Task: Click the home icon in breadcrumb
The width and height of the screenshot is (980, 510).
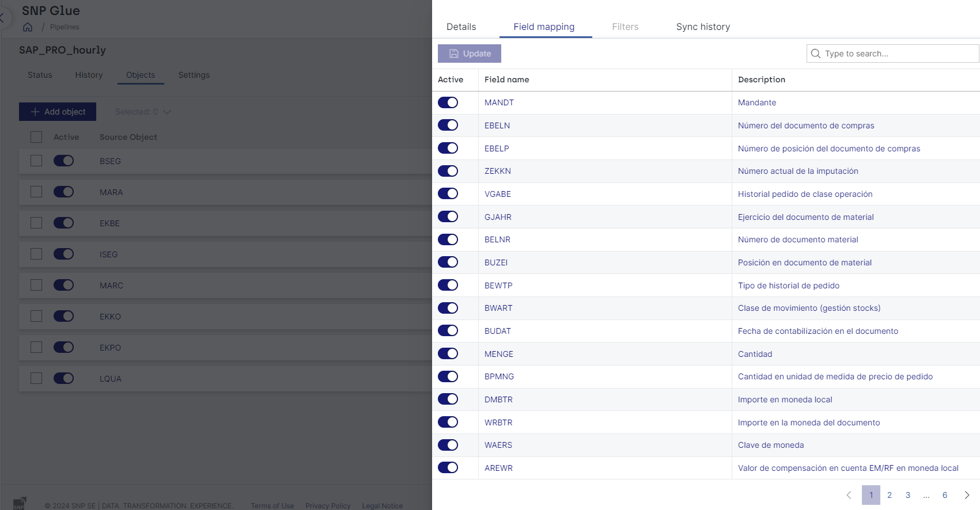Action: pos(28,27)
